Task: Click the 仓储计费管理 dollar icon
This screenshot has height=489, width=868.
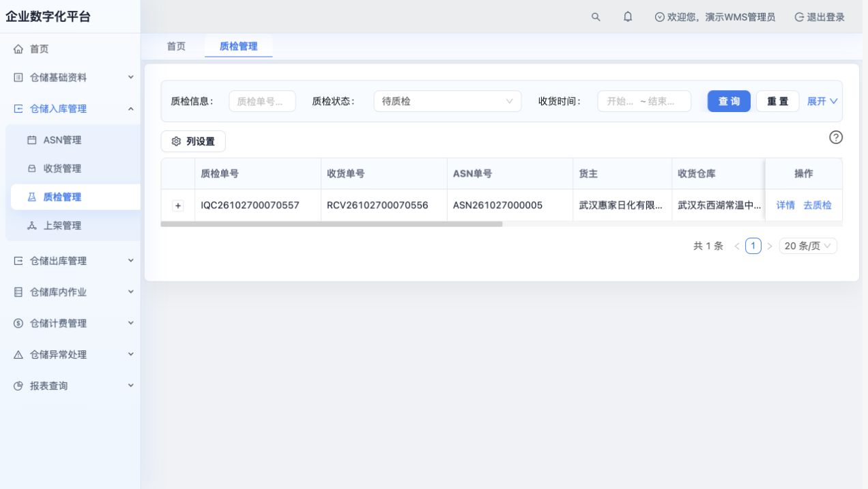Action: pos(18,324)
